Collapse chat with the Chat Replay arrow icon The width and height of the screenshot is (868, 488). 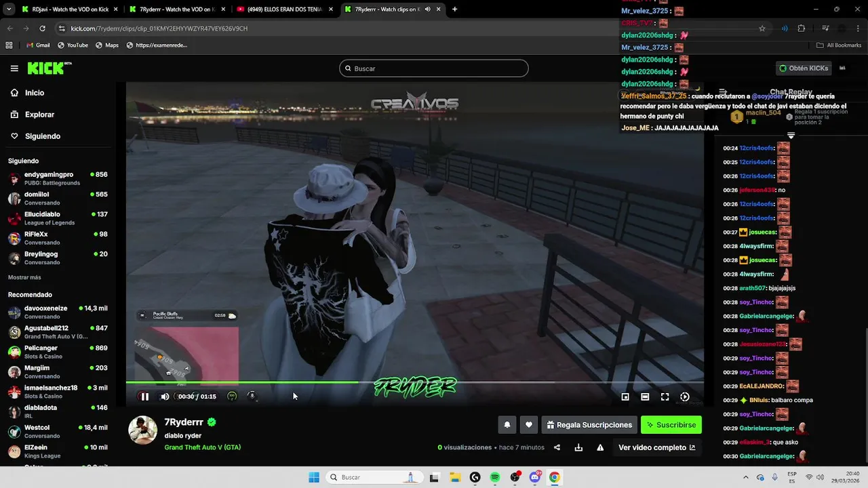[x=723, y=92]
